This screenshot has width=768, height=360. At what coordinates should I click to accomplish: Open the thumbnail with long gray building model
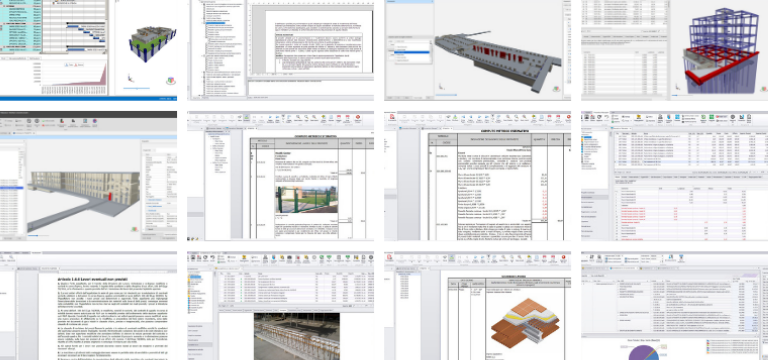478,50
